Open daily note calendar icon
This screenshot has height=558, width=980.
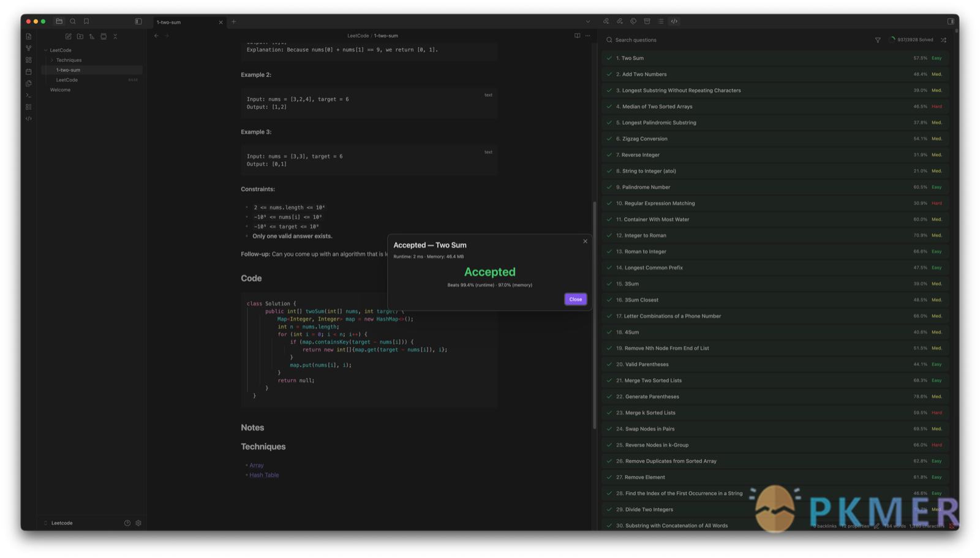pyautogui.click(x=29, y=72)
